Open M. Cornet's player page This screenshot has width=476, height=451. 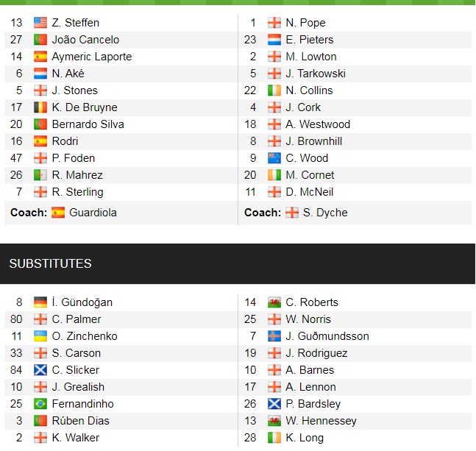[310, 175]
